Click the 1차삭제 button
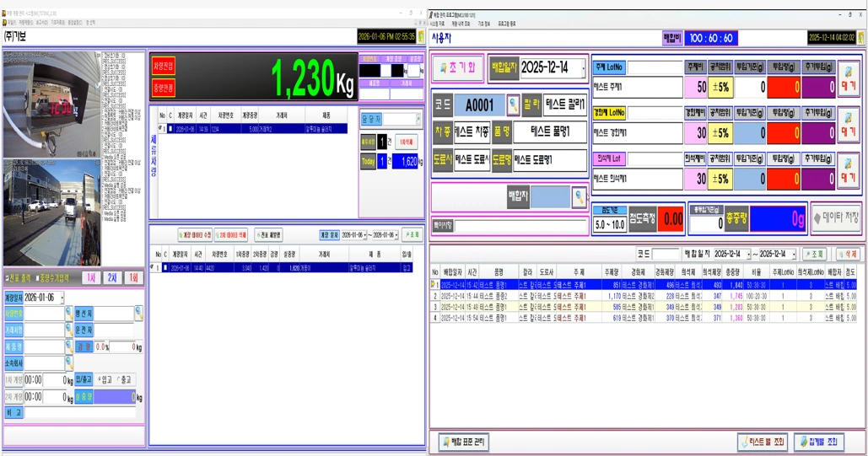This screenshot has height=456, width=868. [407, 142]
